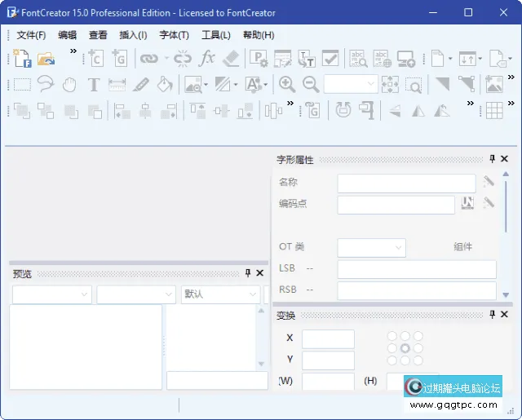Click the add character 'C' icon
522x420 pixels.
pyautogui.click(x=96, y=59)
